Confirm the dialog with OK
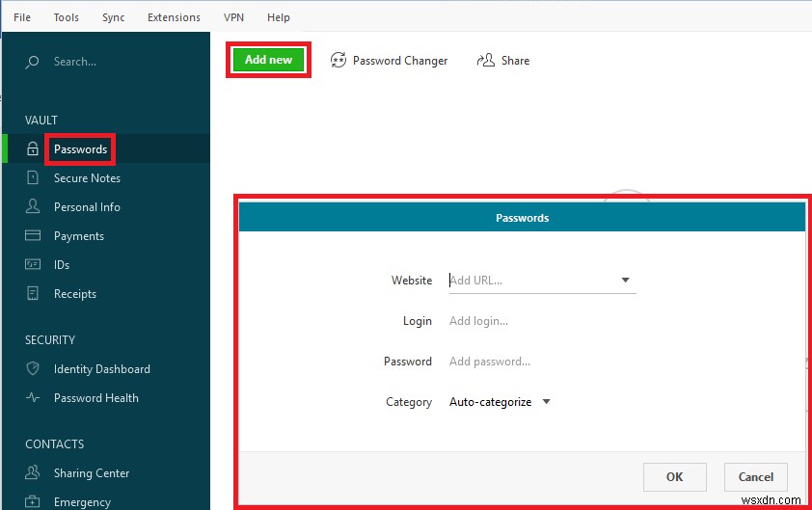Image resolution: width=812 pixels, height=510 pixels. tap(675, 477)
